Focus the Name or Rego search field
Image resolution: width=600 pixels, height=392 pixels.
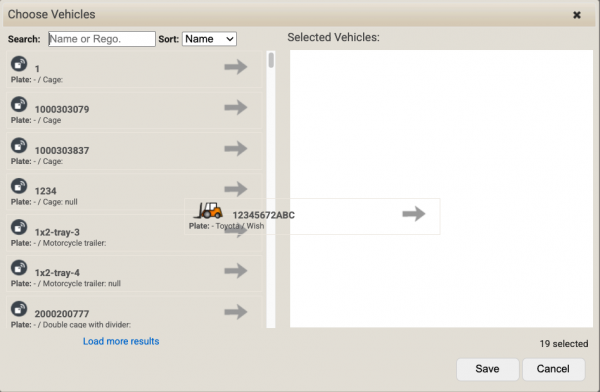102,39
